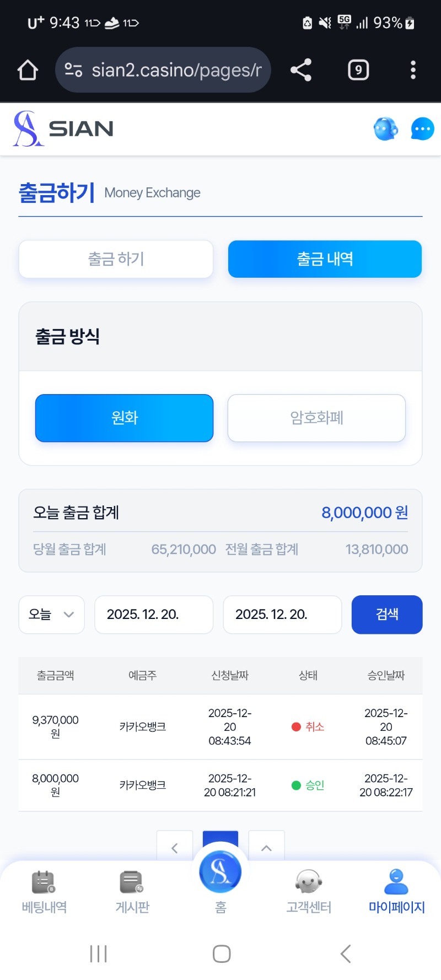
Task: Tap the center 홈 logo button
Action: (220, 874)
